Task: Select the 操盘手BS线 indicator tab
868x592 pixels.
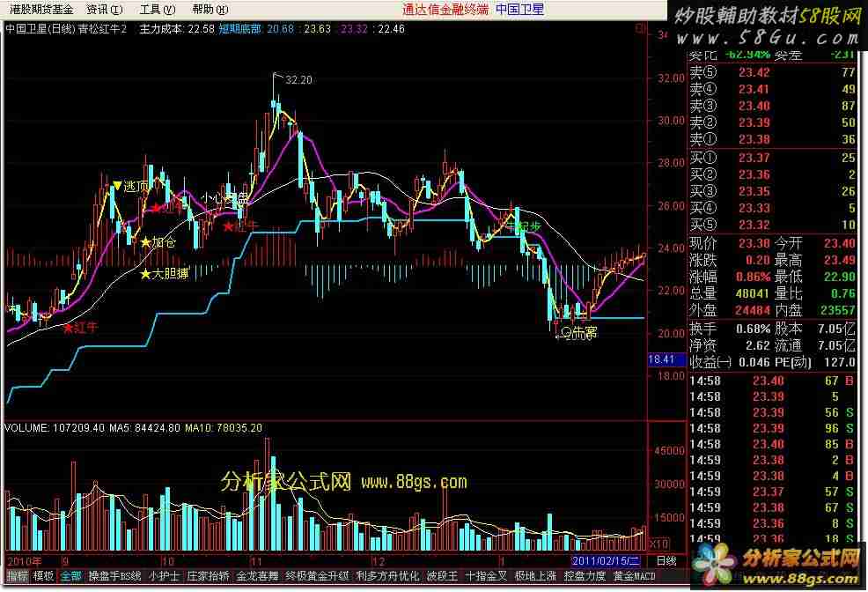Action: tap(114, 576)
